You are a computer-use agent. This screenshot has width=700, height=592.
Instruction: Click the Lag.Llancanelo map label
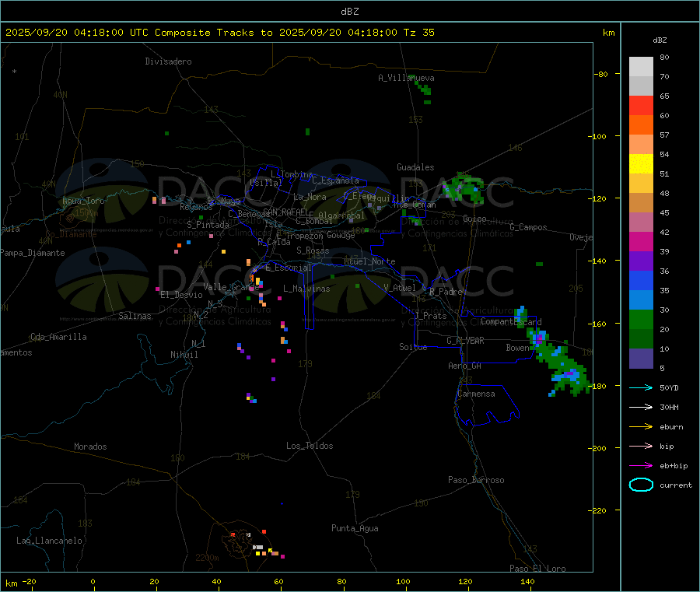[x=49, y=541]
